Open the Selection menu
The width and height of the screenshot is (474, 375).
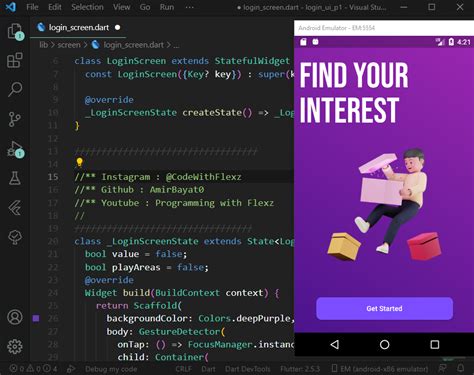(x=87, y=7)
